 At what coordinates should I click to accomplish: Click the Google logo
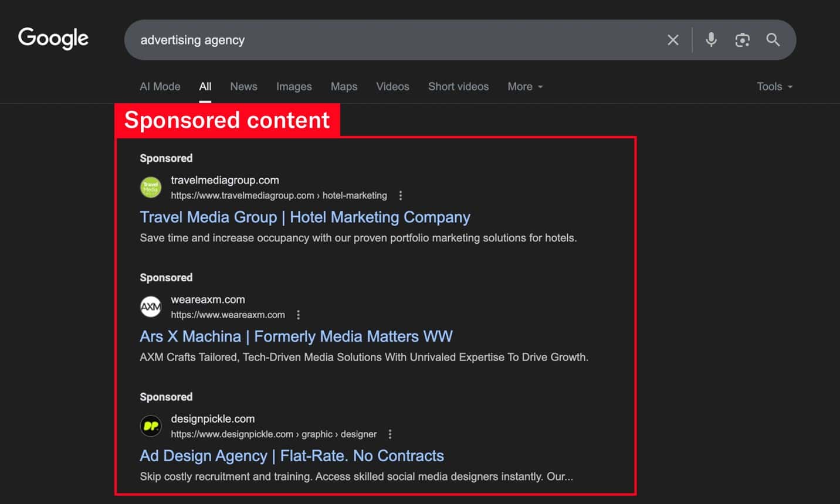[x=53, y=39]
